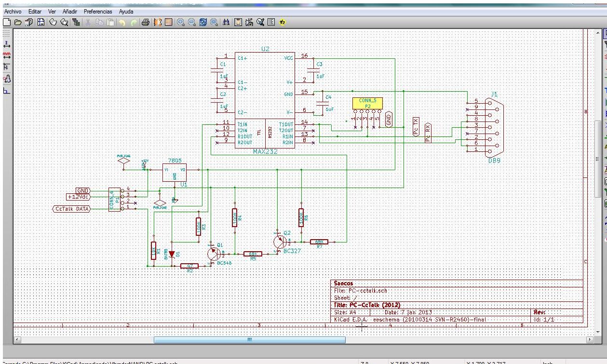
Task: Annotate schematic components icon
Action: click(249, 22)
